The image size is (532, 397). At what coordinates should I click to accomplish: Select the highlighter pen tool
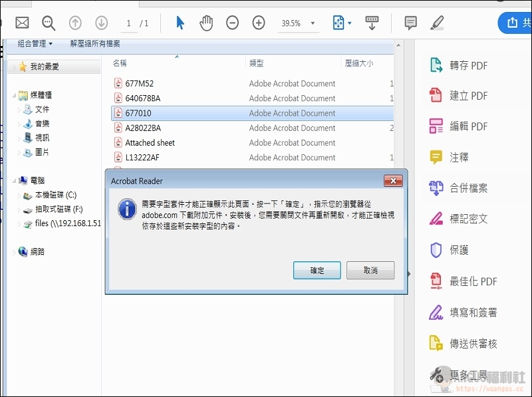pyautogui.click(x=437, y=23)
